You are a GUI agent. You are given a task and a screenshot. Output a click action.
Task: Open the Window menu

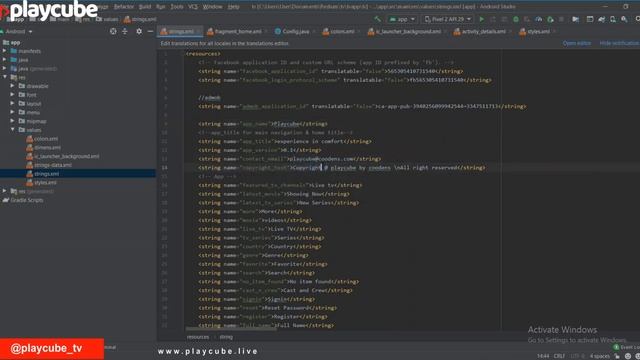pos(213,7)
